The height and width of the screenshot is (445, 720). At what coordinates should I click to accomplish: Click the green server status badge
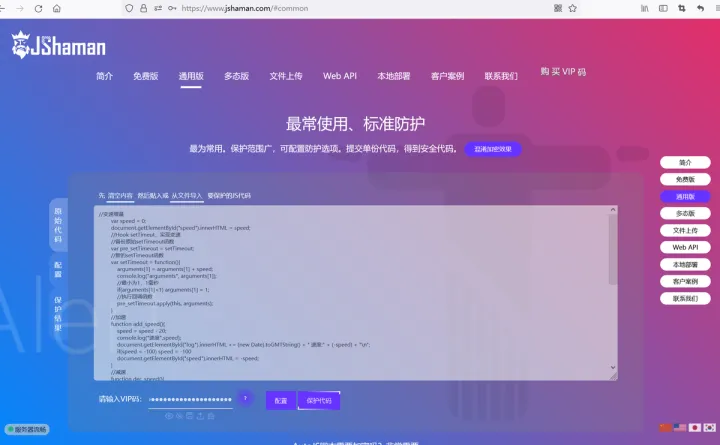click(x=27, y=429)
